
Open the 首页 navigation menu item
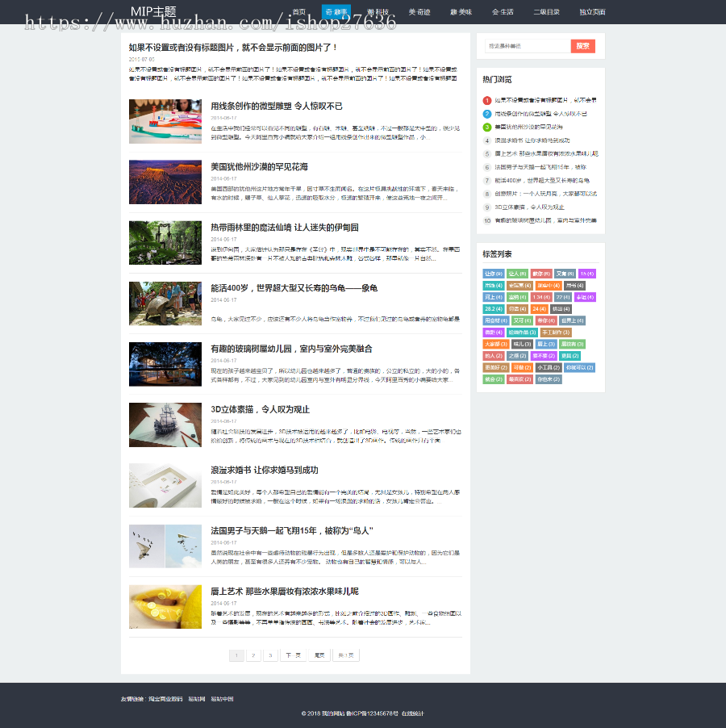(x=299, y=12)
